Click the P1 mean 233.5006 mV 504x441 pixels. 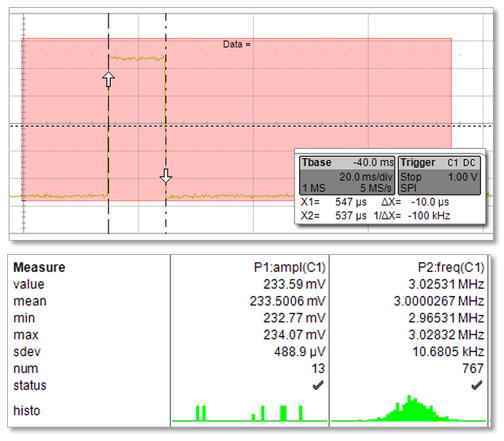click(288, 301)
